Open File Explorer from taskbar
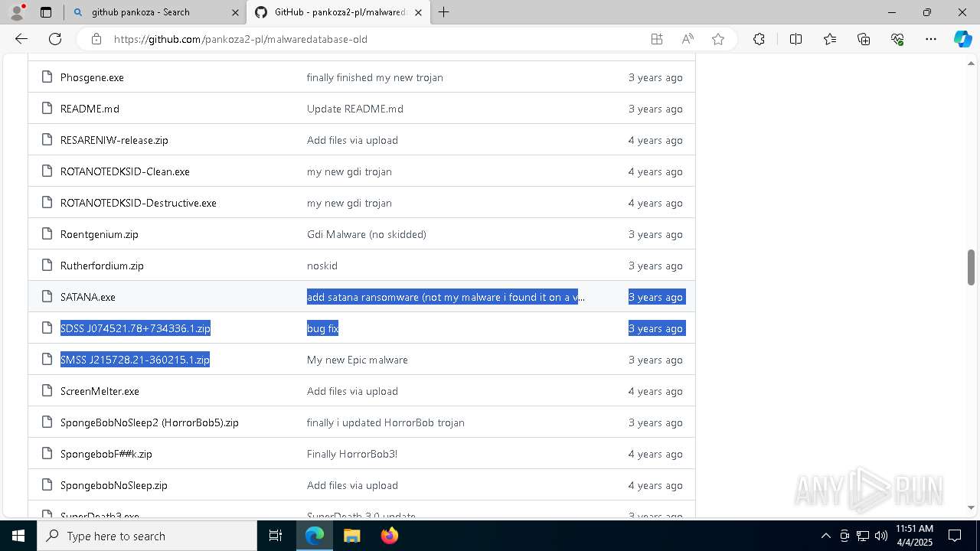The width and height of the screenshot is (980, 551). click(351, 536)
